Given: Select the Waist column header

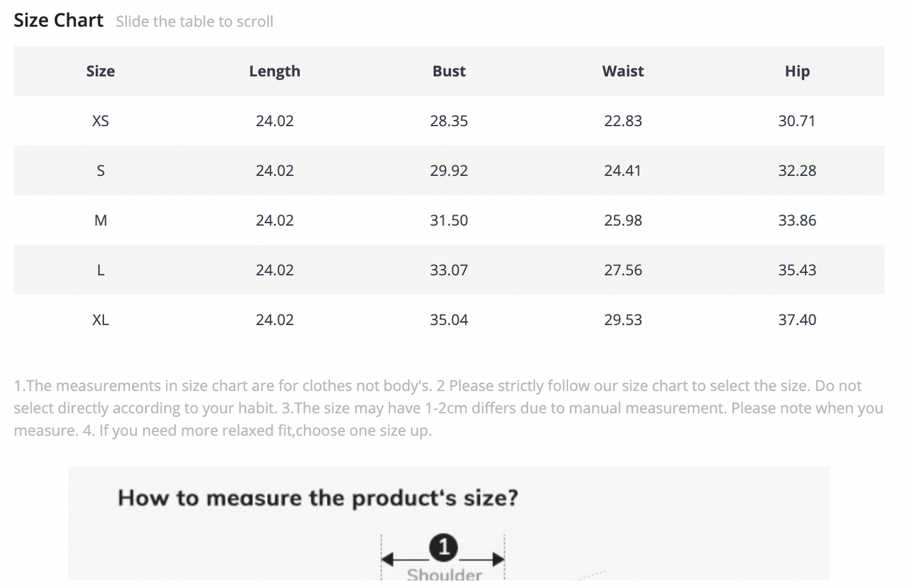Looking at the screenshot, I should tap(623, 71).
